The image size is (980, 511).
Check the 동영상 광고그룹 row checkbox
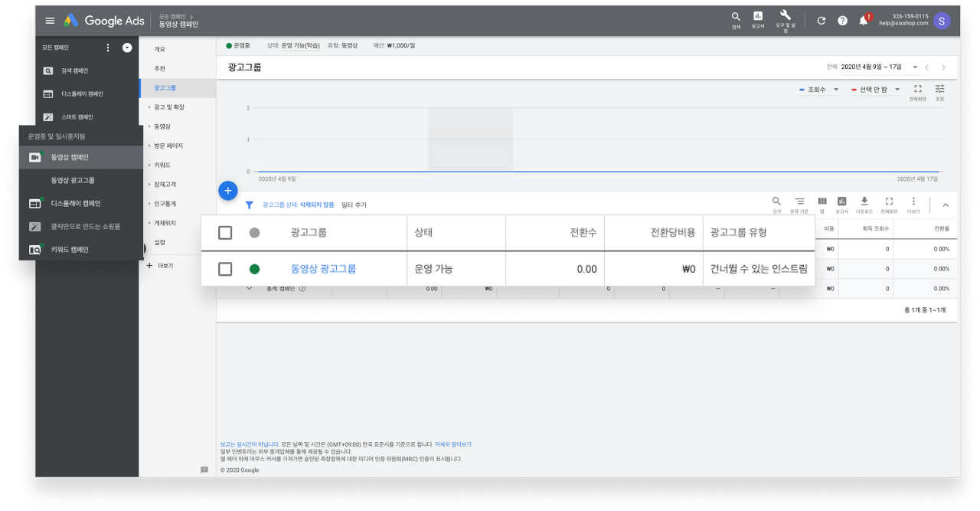tap(225, 269)
